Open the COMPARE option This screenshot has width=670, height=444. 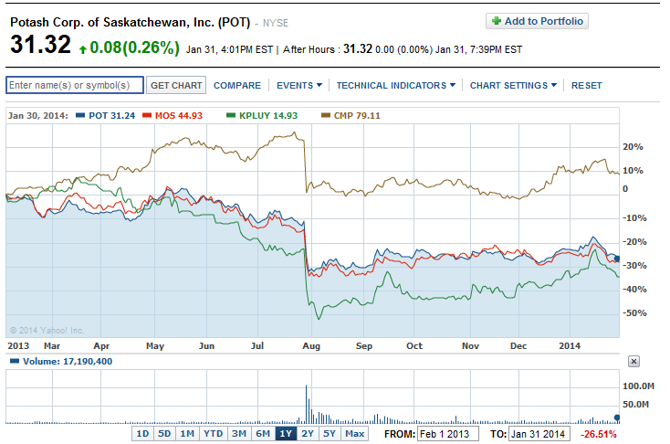pyautogui.click(x=237, y=85)
